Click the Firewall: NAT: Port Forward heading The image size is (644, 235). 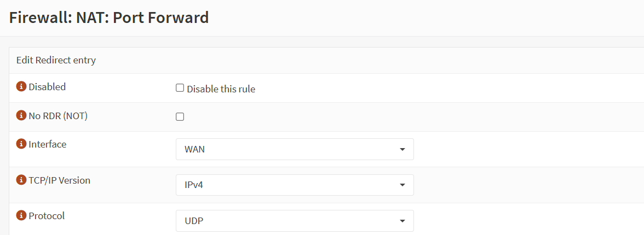click(x=110, y=17)
